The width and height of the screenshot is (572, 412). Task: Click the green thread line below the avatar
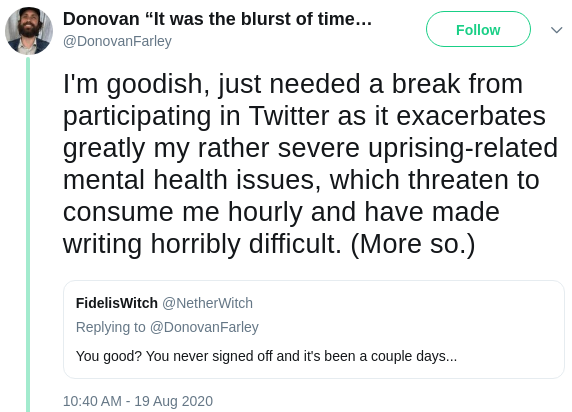pos(28,234)
